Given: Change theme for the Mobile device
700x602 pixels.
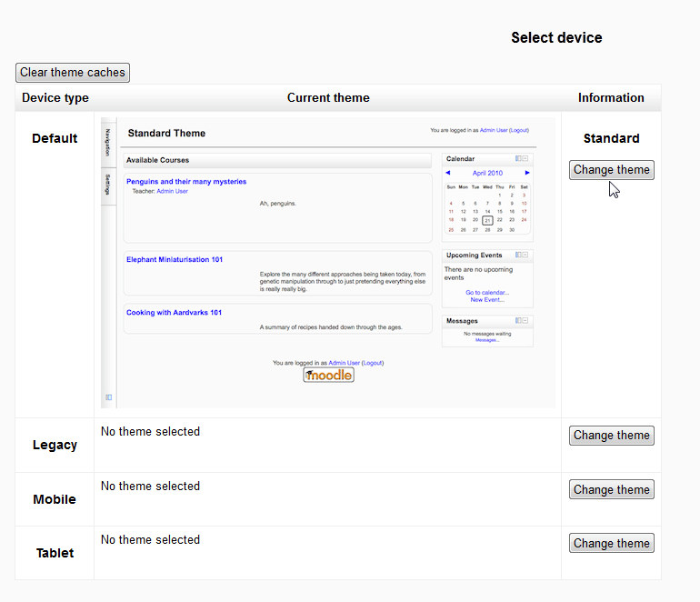Looking at the screenshot, I should click(x=611, y=490).
